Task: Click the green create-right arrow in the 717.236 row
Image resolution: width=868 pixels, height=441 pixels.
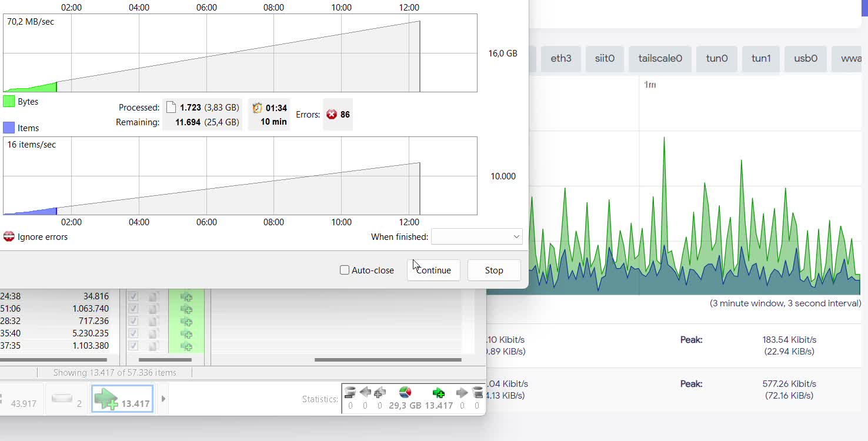Action: tap(186, 321)
